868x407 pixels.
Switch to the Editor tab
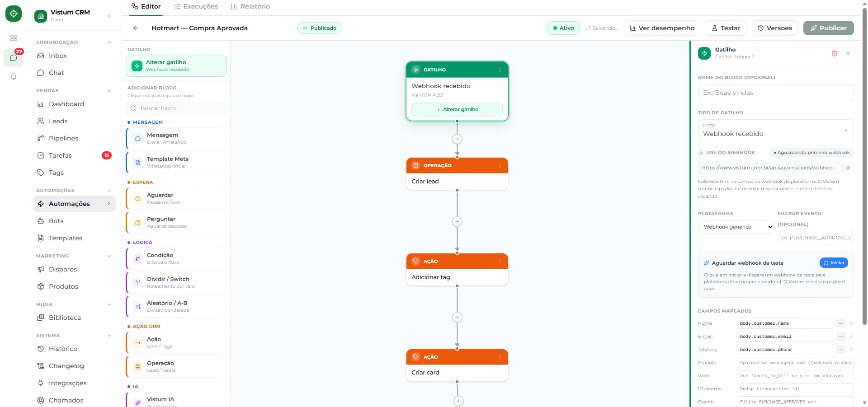[x=146, y=6]
